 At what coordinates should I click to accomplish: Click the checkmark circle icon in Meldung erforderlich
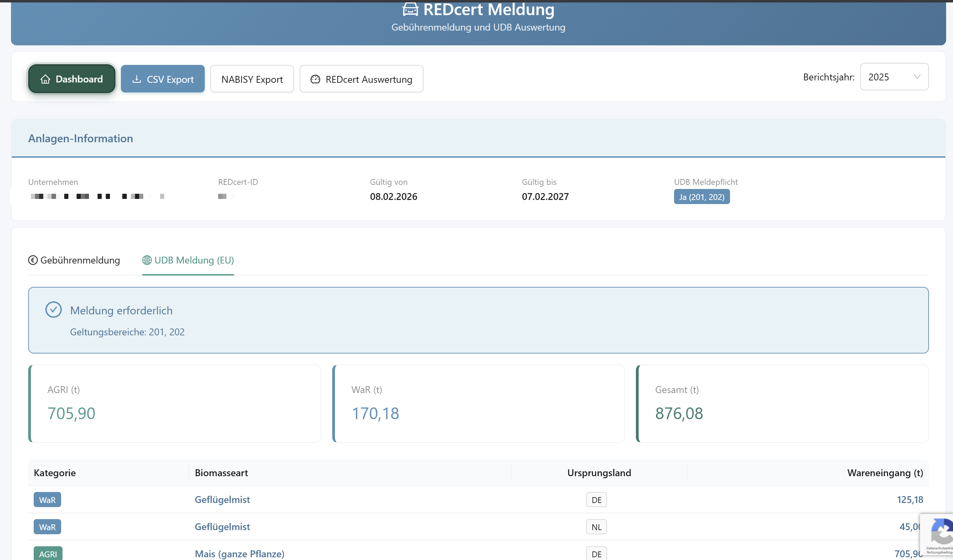[53, 310]
